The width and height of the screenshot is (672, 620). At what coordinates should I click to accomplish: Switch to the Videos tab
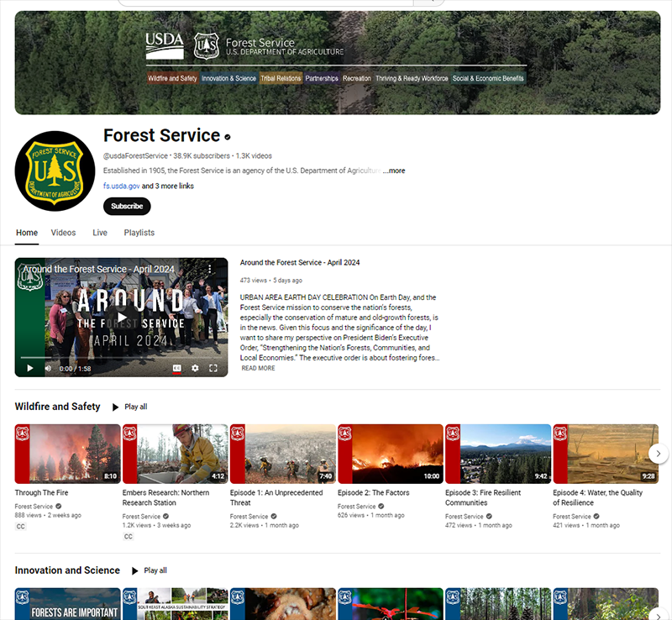coord(63,233)
